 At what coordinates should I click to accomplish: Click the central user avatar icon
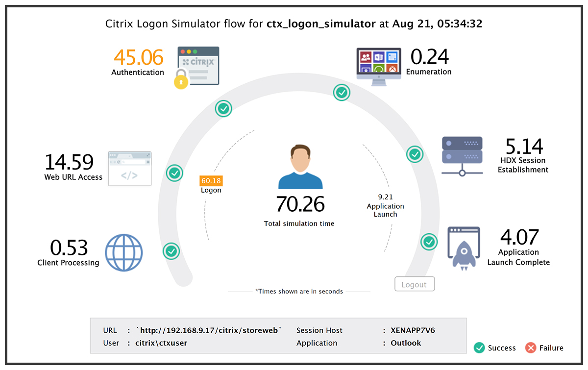tap(300, 166)
